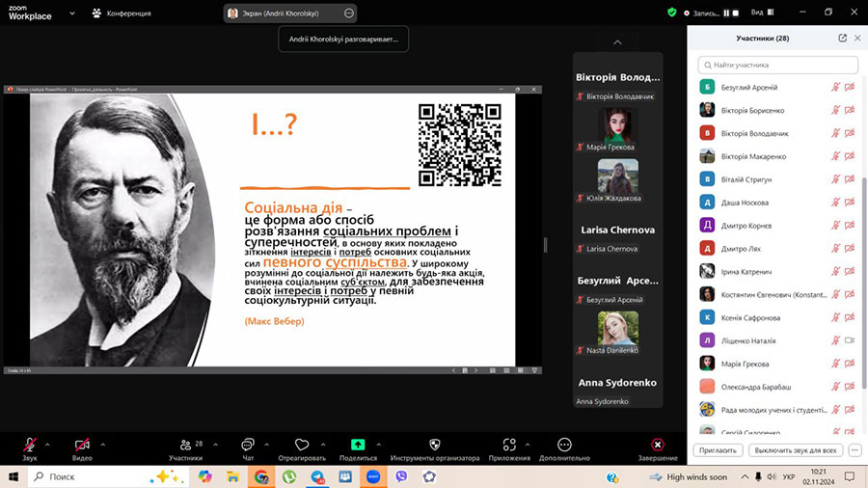This screenshot has height=488, width=868.
Task: Click the green encryption shield icon
Action: pos(672,12)
